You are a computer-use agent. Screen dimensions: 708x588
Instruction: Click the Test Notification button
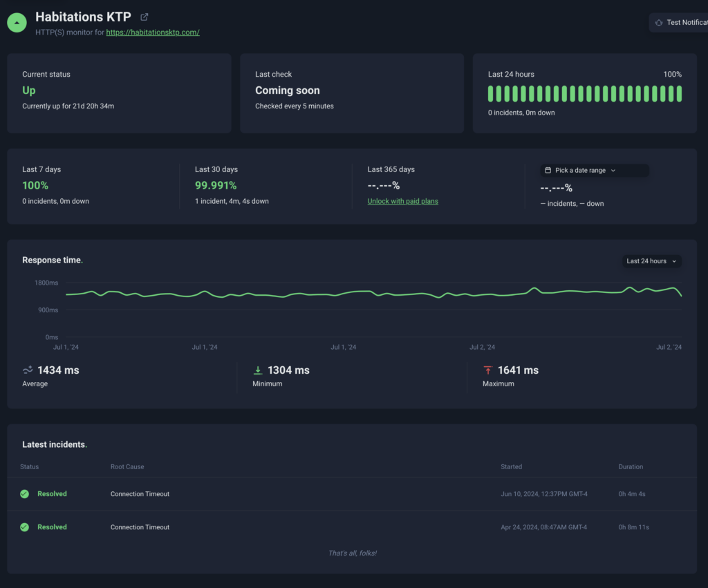680,23
